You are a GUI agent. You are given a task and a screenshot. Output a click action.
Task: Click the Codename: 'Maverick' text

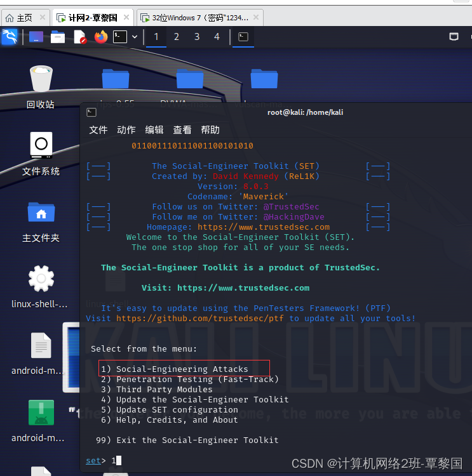[238, 196]
